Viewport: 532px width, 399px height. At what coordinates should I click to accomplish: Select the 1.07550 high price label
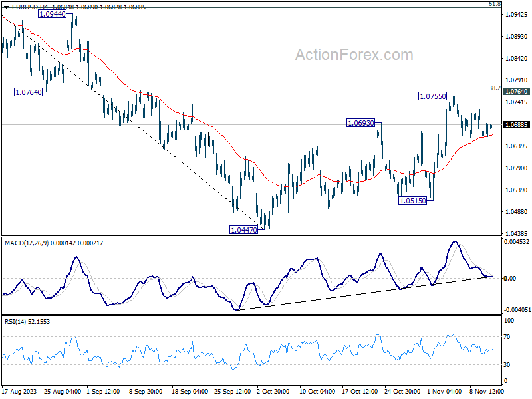(433, 96)
